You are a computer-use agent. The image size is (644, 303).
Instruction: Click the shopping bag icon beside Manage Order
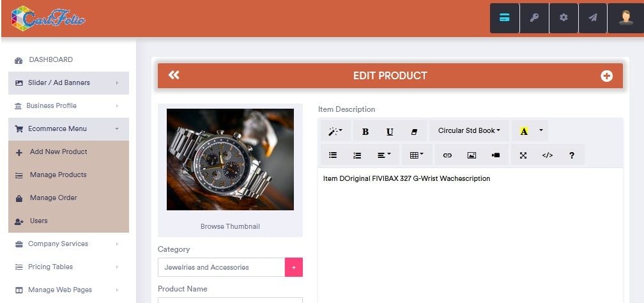coord(19,199)
